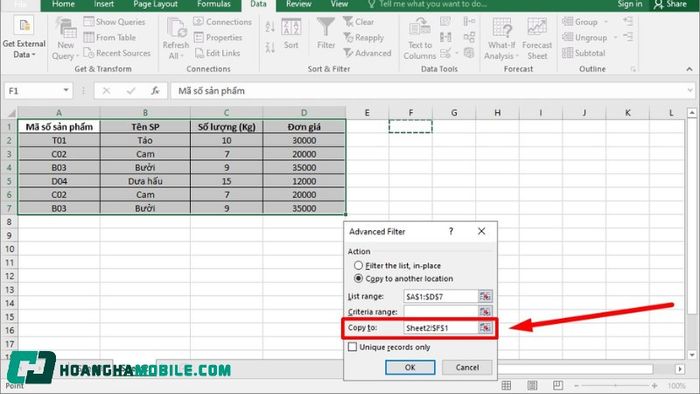The width and height of the screenshot is (700, 394).
Task: Collapse the ribbon
Action: (689, 69)
